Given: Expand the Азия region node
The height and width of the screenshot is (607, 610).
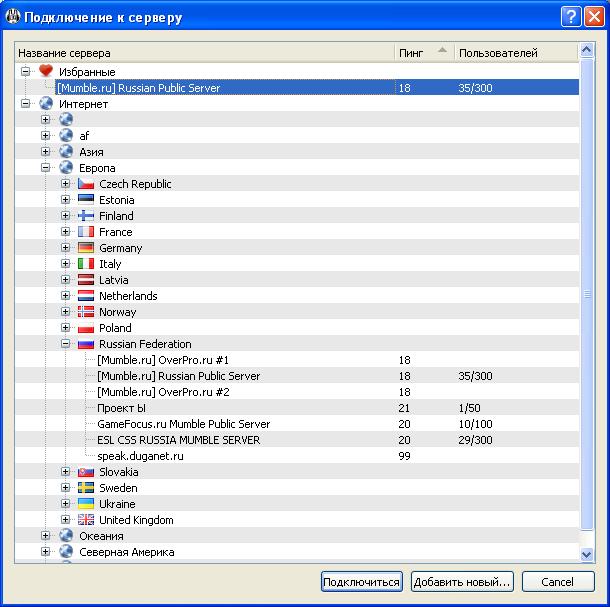Looking at the screenshot, I should (46, 152).
